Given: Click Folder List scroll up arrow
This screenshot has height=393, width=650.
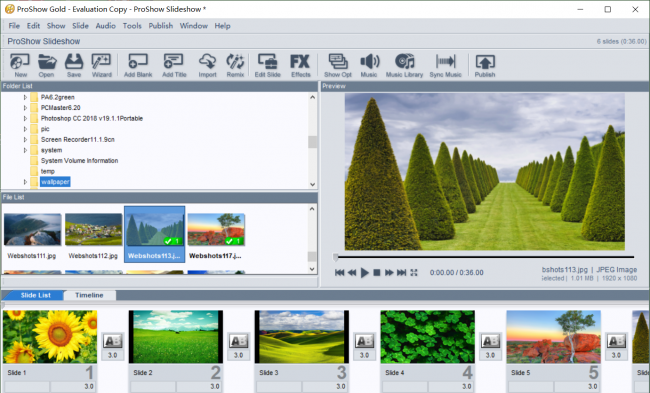Looking at the screenshot, I should tap(313, 97).
